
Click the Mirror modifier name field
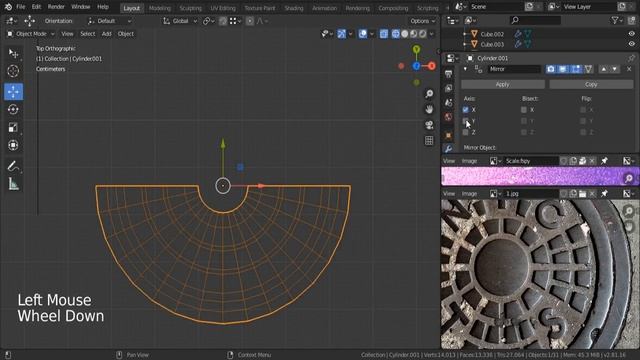(514, 69)
